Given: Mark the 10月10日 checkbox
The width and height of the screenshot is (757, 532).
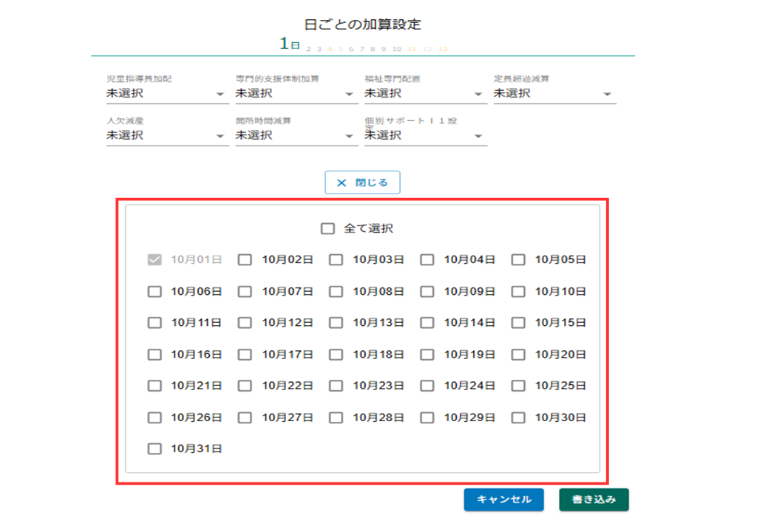Looking at the screenshot, I should coord(518,292).
